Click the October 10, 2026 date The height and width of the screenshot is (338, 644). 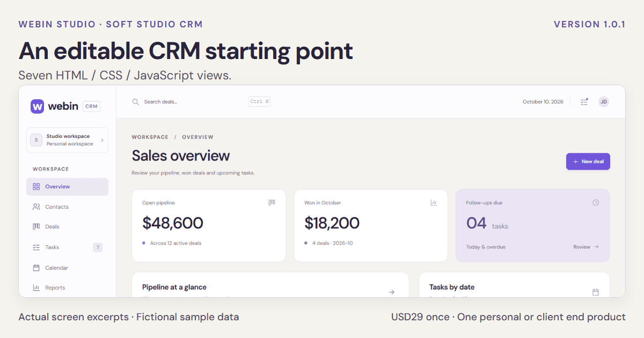pyautogui.click(x=543, y=102)
